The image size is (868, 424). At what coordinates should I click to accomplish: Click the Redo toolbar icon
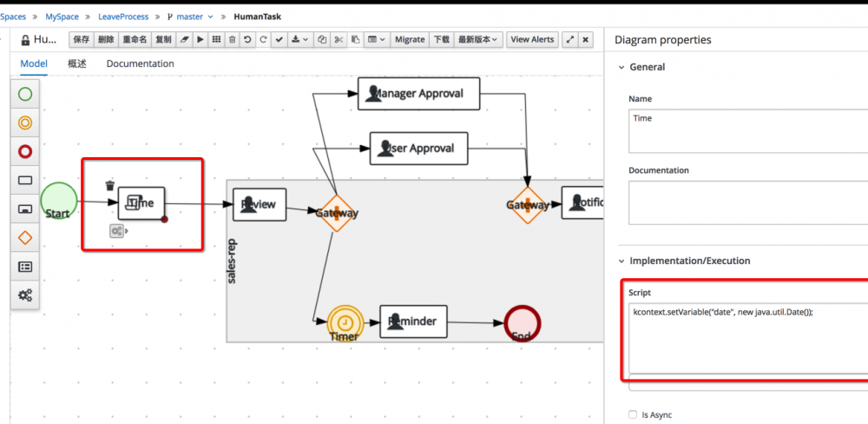point(263,40)
